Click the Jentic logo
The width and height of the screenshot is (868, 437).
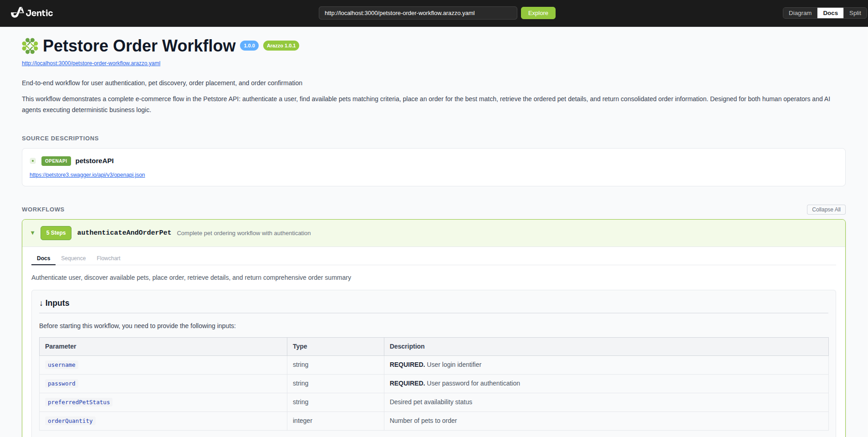[31, 13]
